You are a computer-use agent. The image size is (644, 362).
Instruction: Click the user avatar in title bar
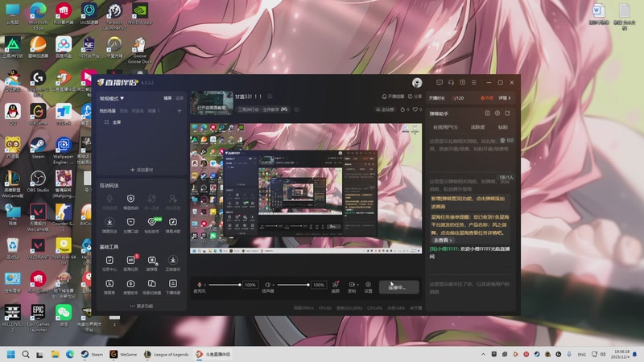coord(417,83)
